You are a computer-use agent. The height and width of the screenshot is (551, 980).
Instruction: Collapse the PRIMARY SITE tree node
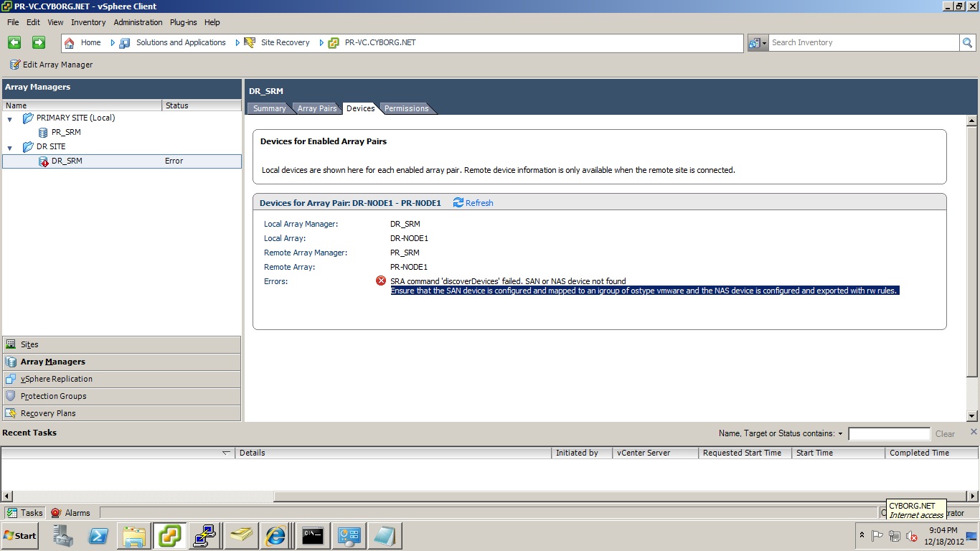pos(10,118)
